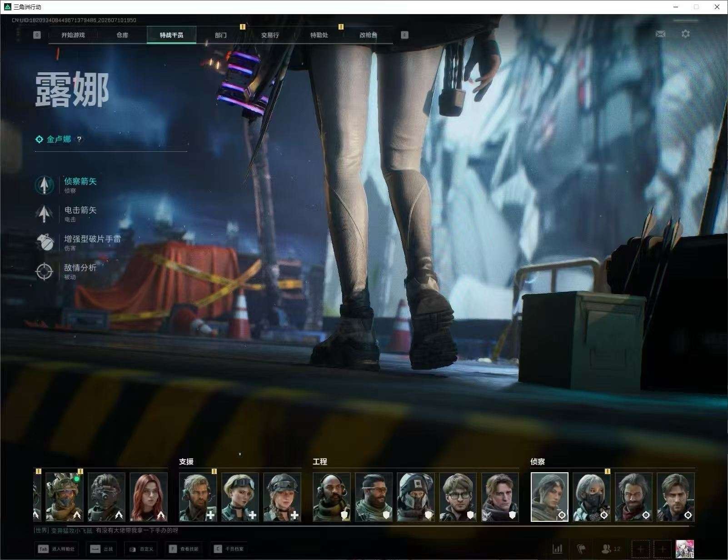Click the 干员档案 button
Screen dimensions: 728x560
229,549
